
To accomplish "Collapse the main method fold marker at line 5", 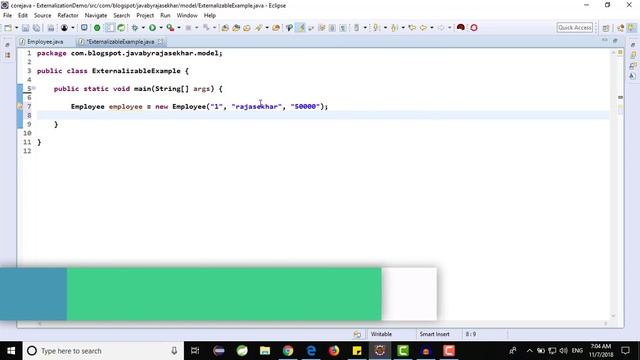I will coord(34,88).
